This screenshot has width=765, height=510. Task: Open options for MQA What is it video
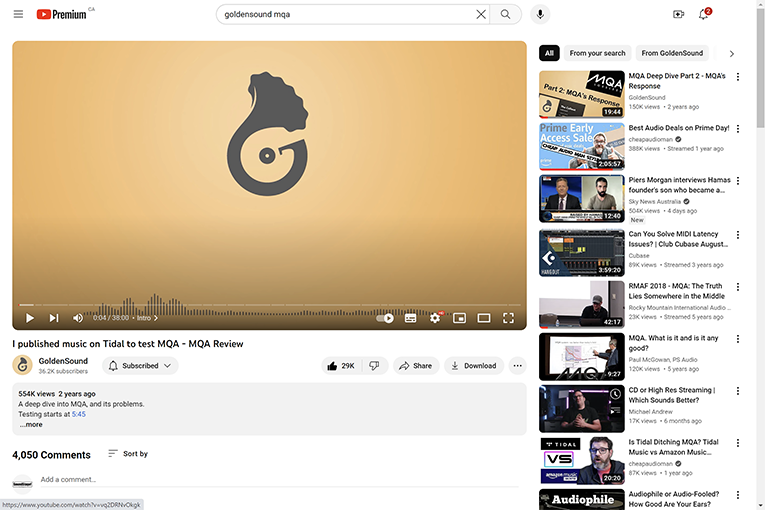point(738,339)
